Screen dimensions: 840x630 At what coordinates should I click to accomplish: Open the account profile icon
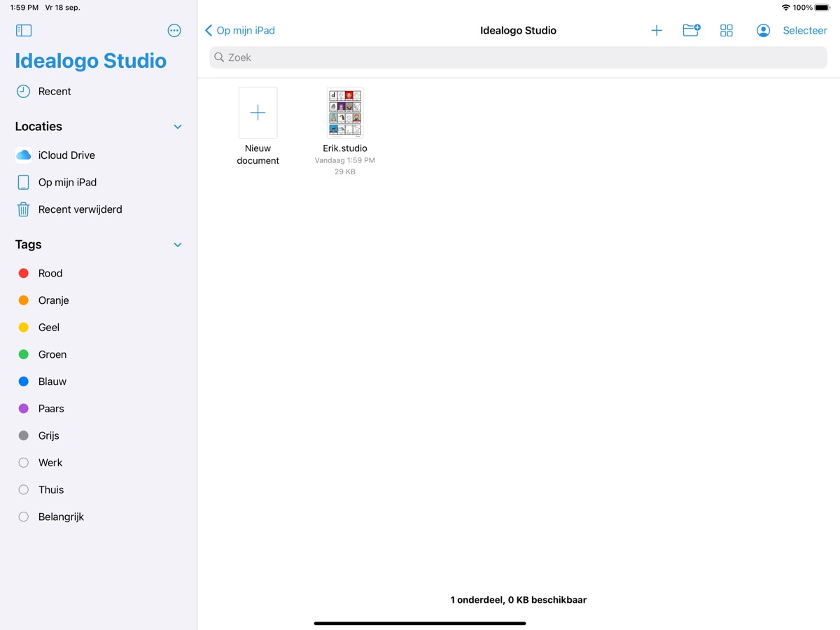pos(763,30)
